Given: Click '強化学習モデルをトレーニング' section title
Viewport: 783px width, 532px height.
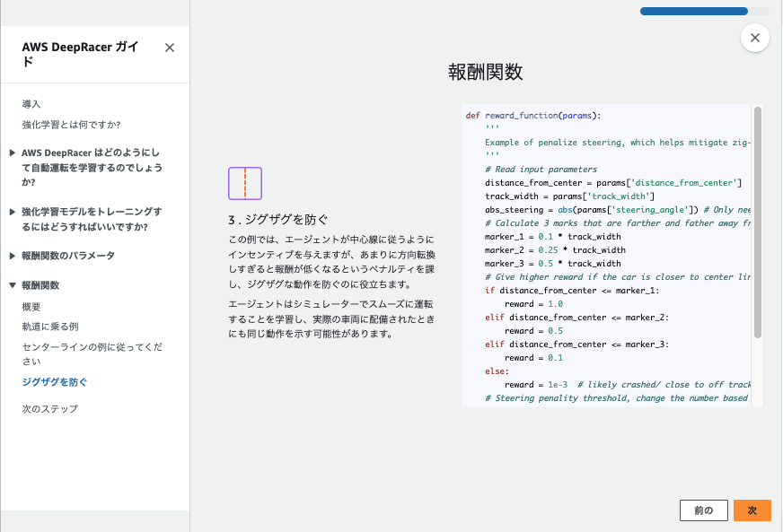Looking at the screenshot, I should coord(92,219).
